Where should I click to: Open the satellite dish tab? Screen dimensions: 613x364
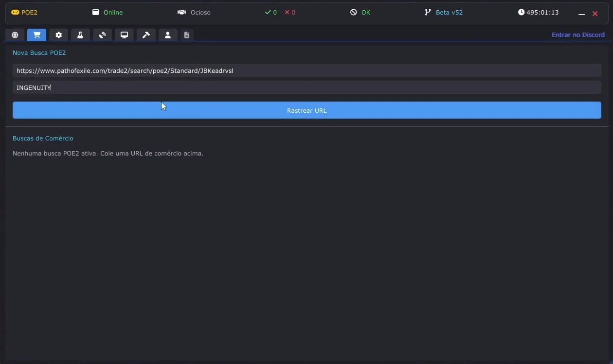(102, 35)
